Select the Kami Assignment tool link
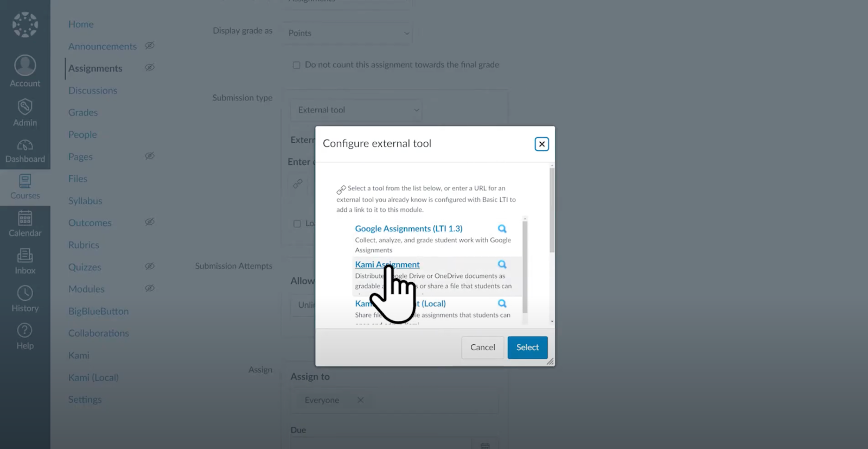This screenshot has height=449, width=868. pos(387,264)
